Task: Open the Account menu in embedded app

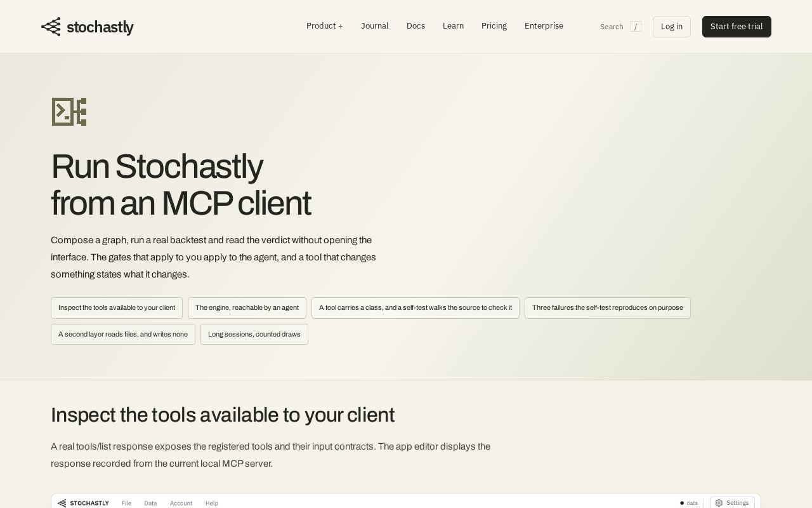Action: coord(181,503)
